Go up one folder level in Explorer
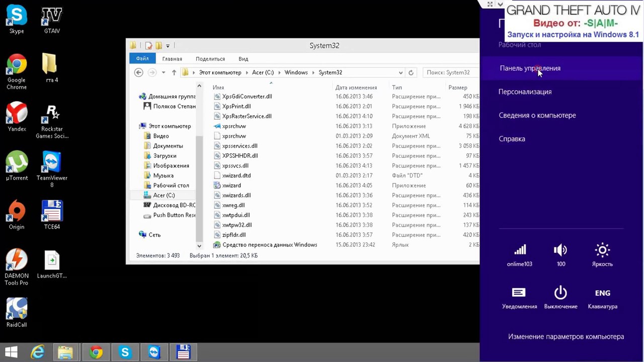The height and width of the screenshot is (362, 644). click(174, 72)
